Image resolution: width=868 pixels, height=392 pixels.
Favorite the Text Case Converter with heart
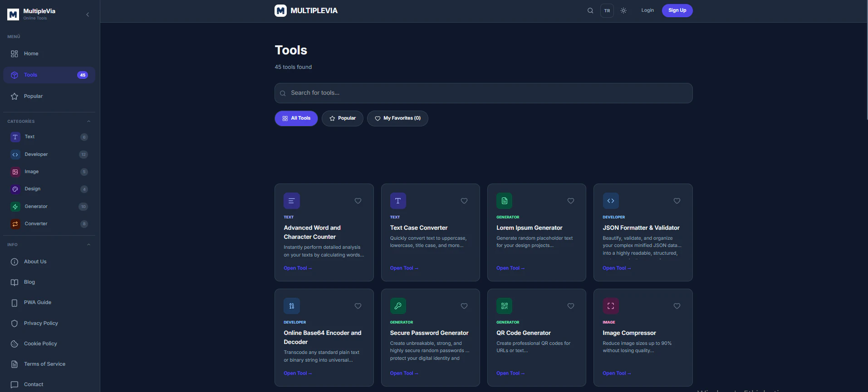pyautogui.click(x=464, y=201)
